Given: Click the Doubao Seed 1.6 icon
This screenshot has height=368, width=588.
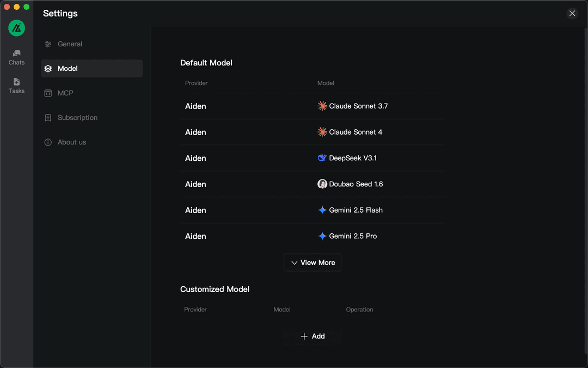Looking at the screenshot, I should (x=322, y=184).
